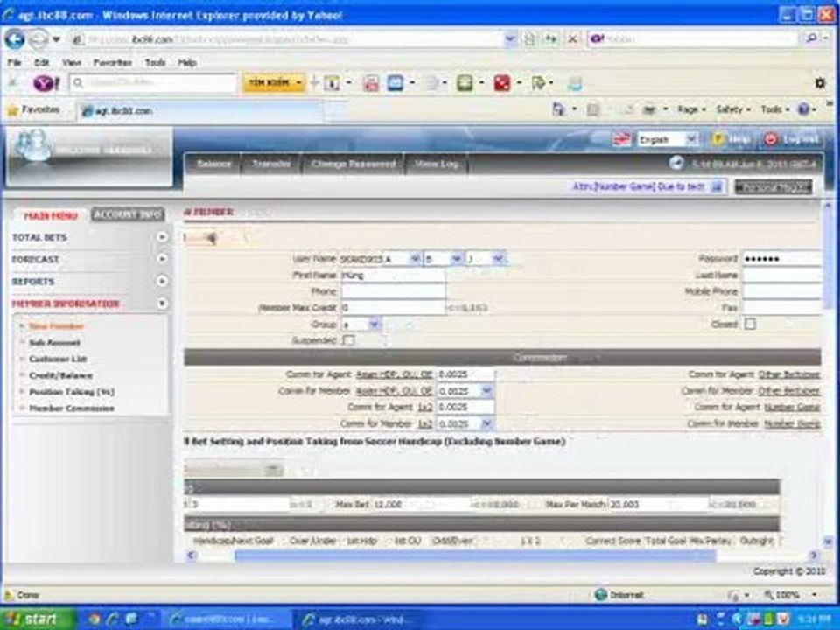Viewport: 840px width, 630px height.
Task: Open the File menu
Action: click(x=15, y=63)
